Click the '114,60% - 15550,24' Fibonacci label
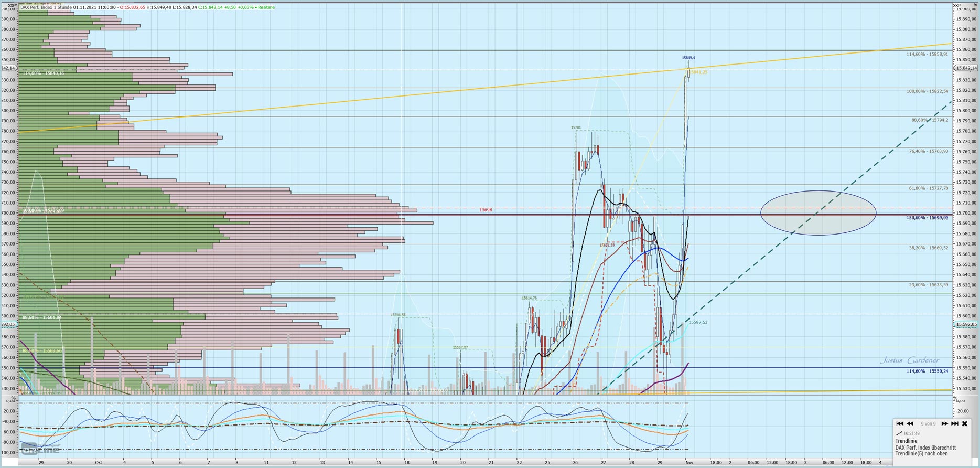Image resolution: width=980 pixels, height=468 pixels. point(928,371)
